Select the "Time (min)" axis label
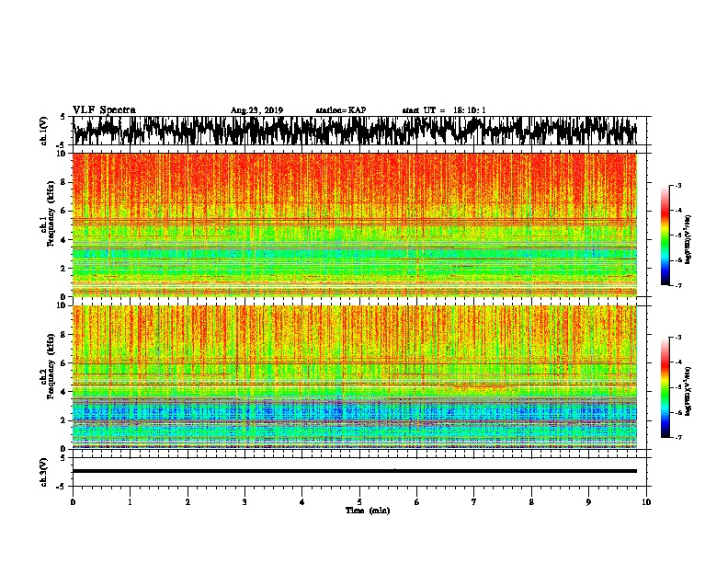The width and height of the screenshot is (728, 563). click(x=368, y=511)
